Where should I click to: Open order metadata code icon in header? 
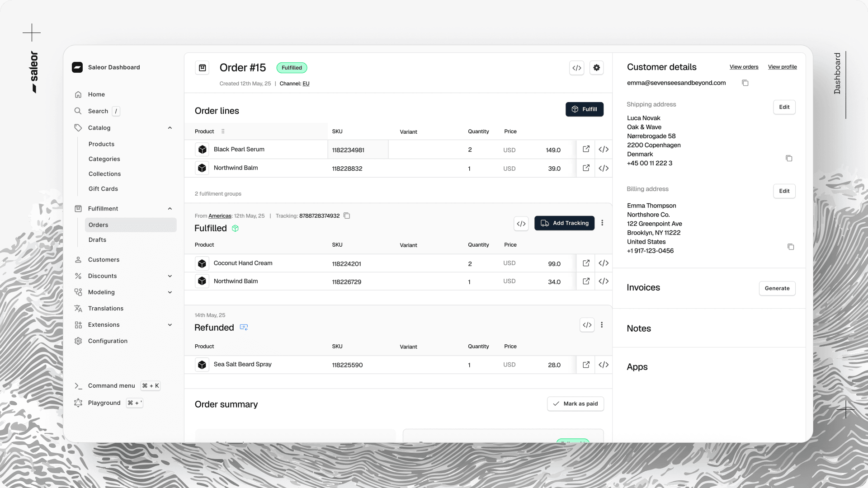tap(576, 68)
